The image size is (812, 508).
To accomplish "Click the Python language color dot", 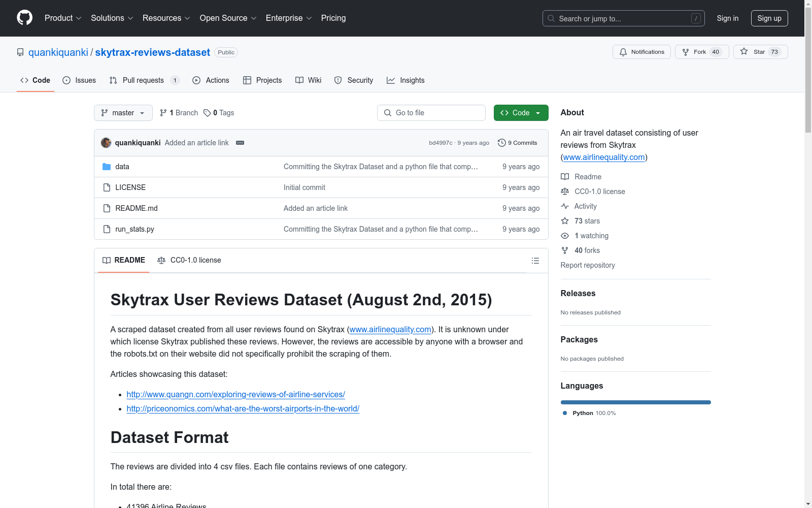I will pos(565,413).
